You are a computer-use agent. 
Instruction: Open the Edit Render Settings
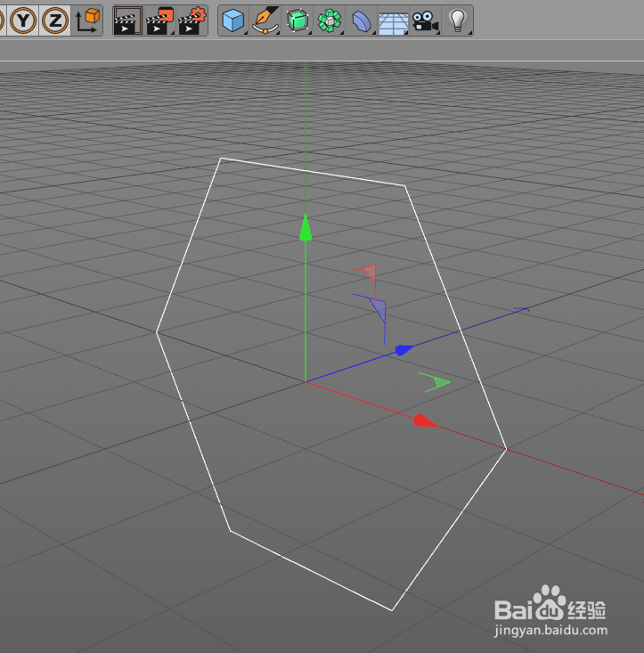[192, 20]
